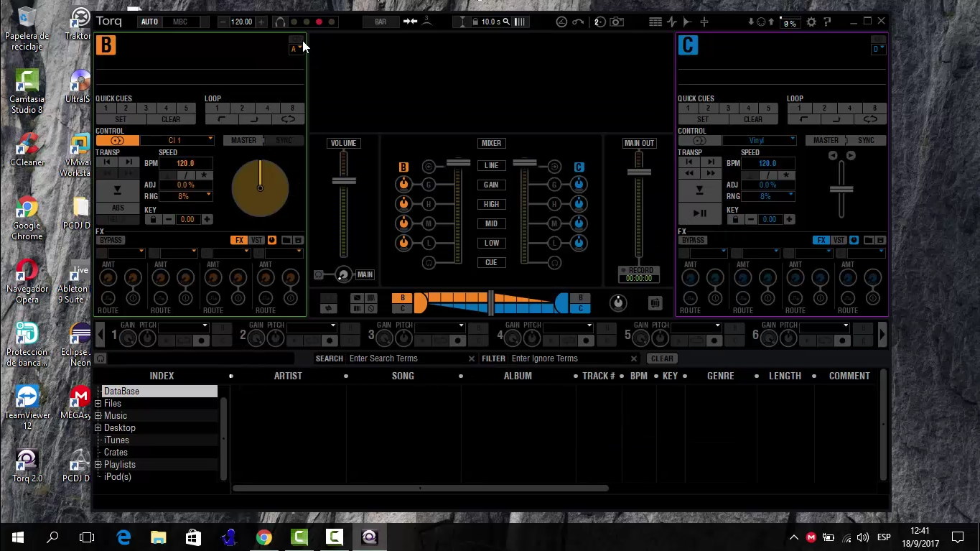Click the crossfader handle
The height and width of the screenshot is (551, 980).
click(x=491, y=302)
